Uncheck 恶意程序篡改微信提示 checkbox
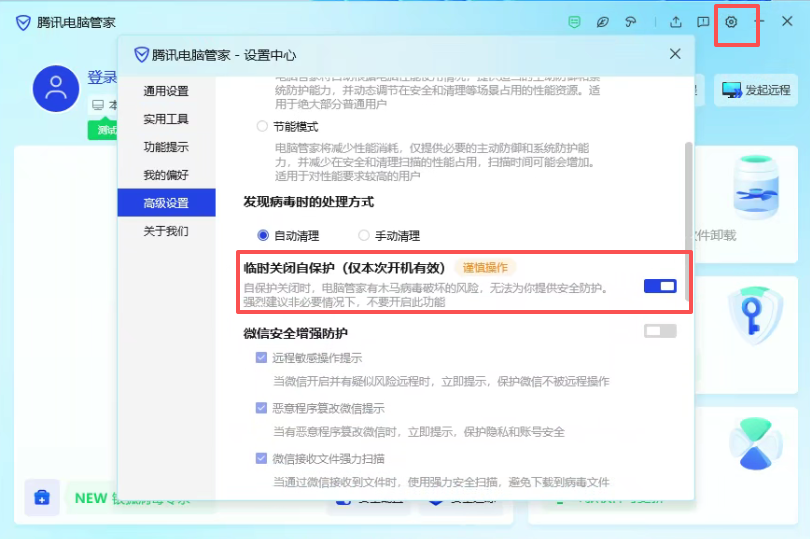The height and width of the screenshot is (539, 810). click(x=261, y=408)
